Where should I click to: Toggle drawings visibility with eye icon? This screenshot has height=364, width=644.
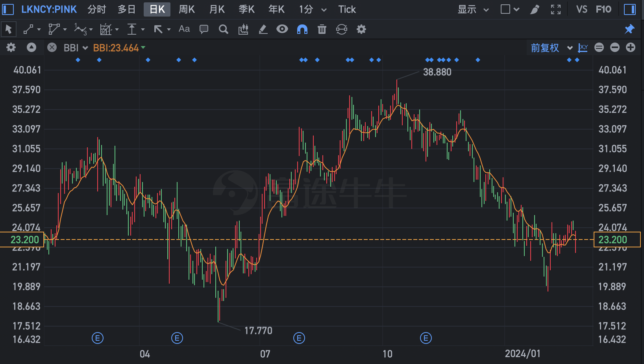282,29
